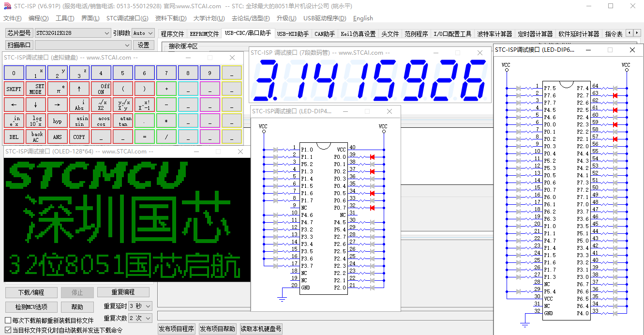
Task: Switch to the 波特率计算器 tab
Action: click(x=494, y=34)
